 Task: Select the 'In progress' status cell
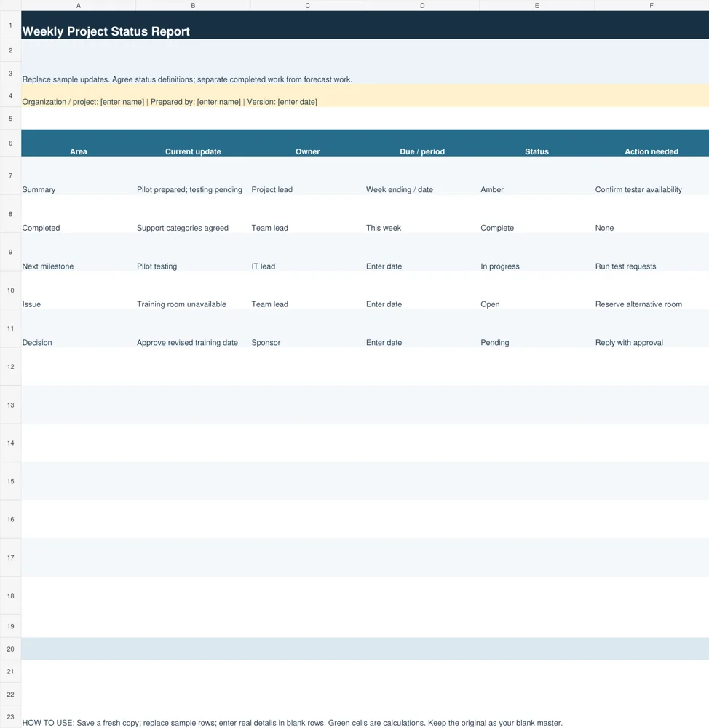click(536, 252)
